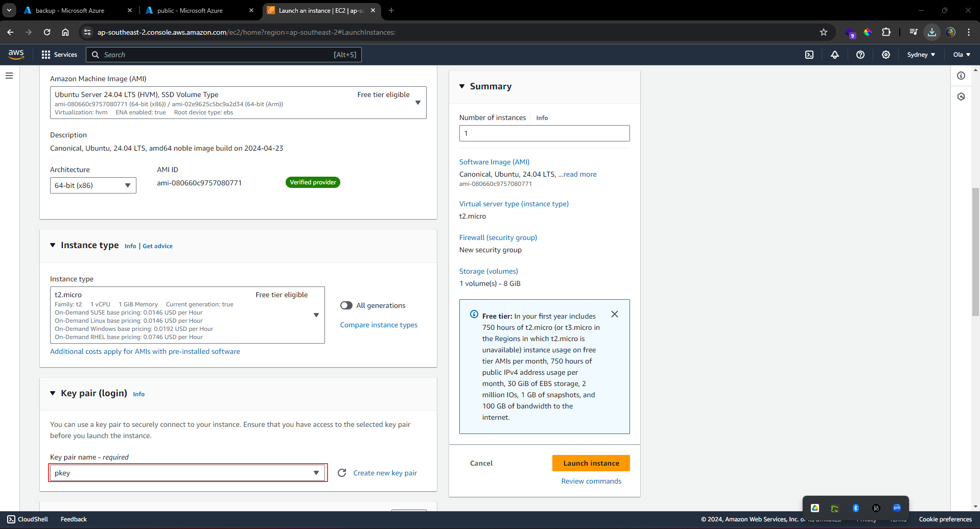This screenshot has height=529, width=980.
Task: Open the Architecture 64-bit (x86) dropdown
Action: (93, 185)
